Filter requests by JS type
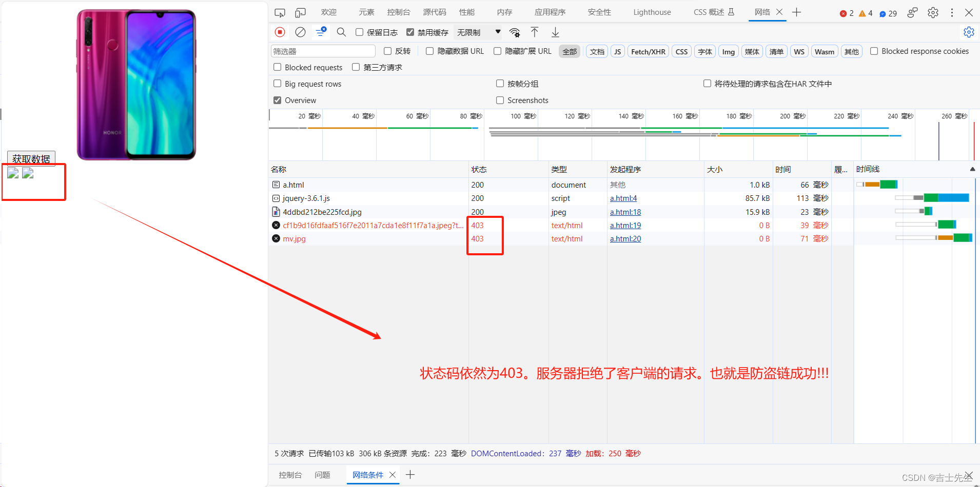980x487 pixels. tap(618, 51)
